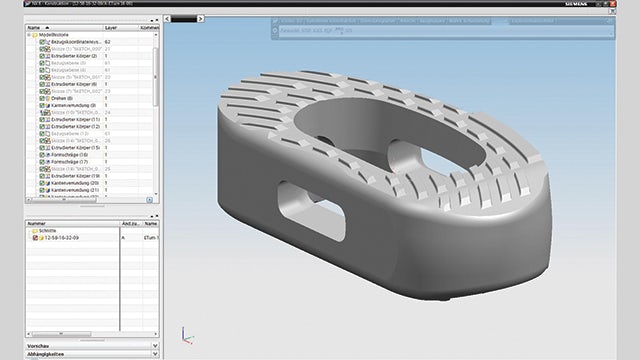640x360 pixels.
Task: Toggle the Bezugsebene (13) checkbox
Action: [42, 133]
